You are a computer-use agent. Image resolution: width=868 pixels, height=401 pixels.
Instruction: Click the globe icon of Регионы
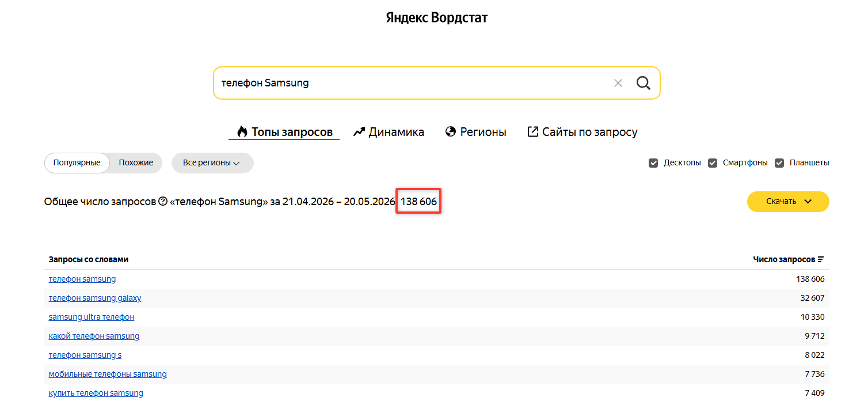(x=451, y=132)
